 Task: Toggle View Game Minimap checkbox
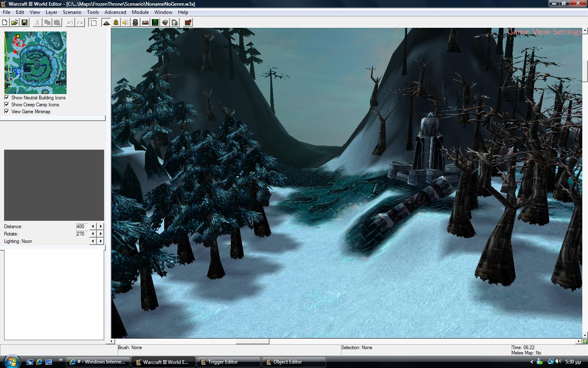[x=7, y=111]
